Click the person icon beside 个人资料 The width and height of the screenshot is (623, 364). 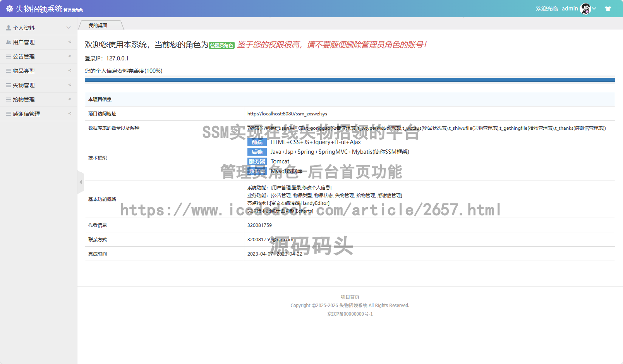(9, 28)
